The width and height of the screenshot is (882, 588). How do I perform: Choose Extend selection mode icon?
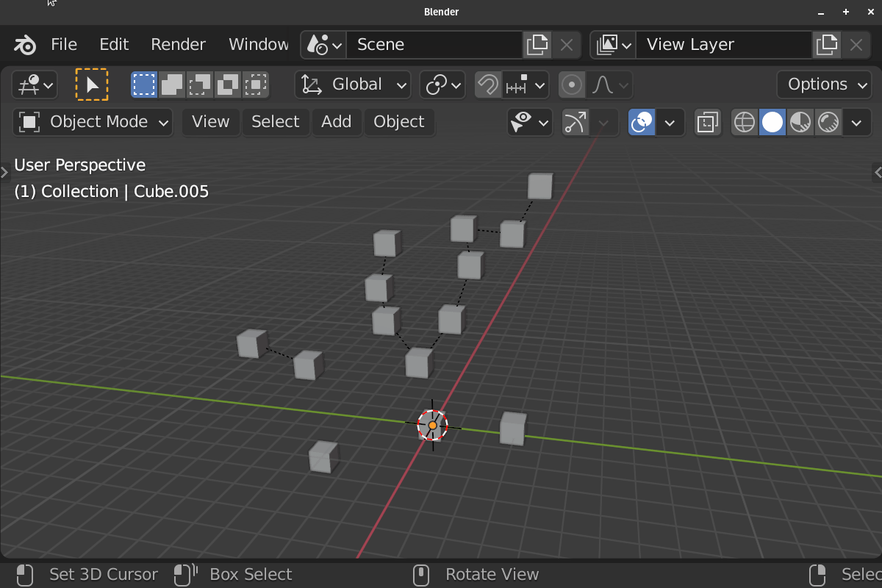point(172,85)
